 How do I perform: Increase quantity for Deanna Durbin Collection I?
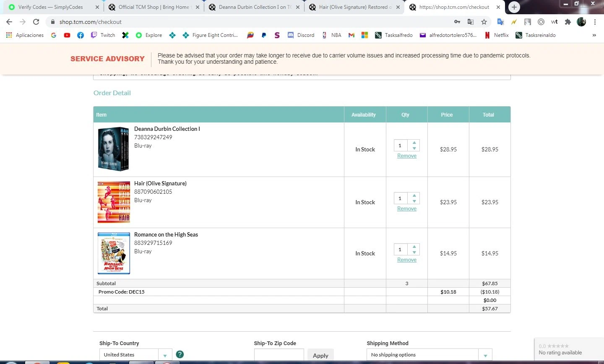(414, 143)
